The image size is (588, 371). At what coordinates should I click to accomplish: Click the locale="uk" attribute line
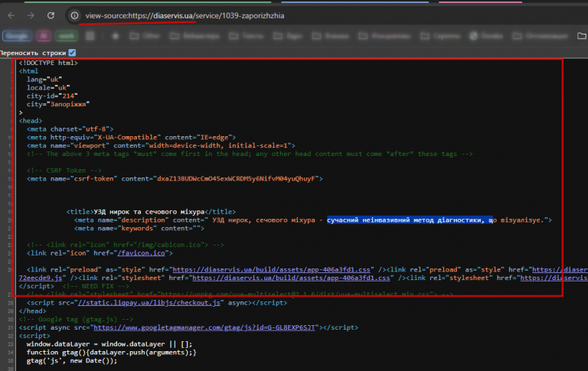pyautogui.click(x=48, y=87)
